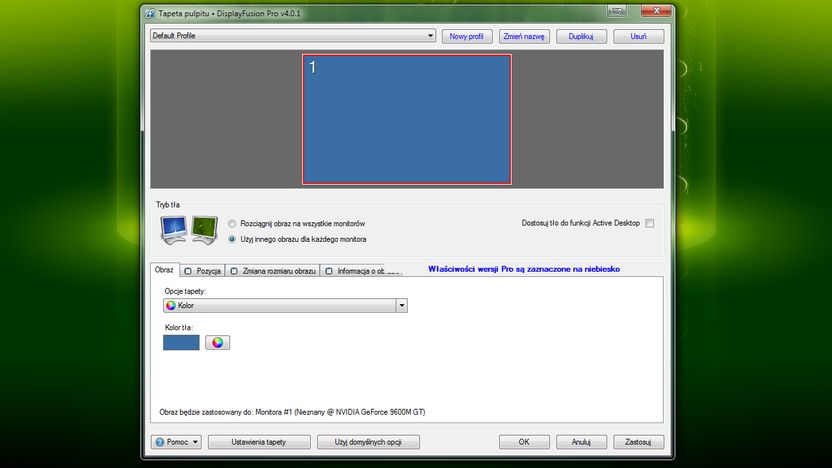Enable 'Dostosuj tło do funkcji Active Desktop' checkbox

tap(649, 223)
